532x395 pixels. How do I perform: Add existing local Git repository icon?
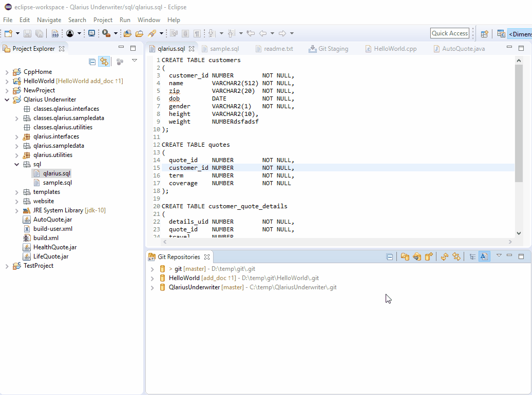click(405, 256)
